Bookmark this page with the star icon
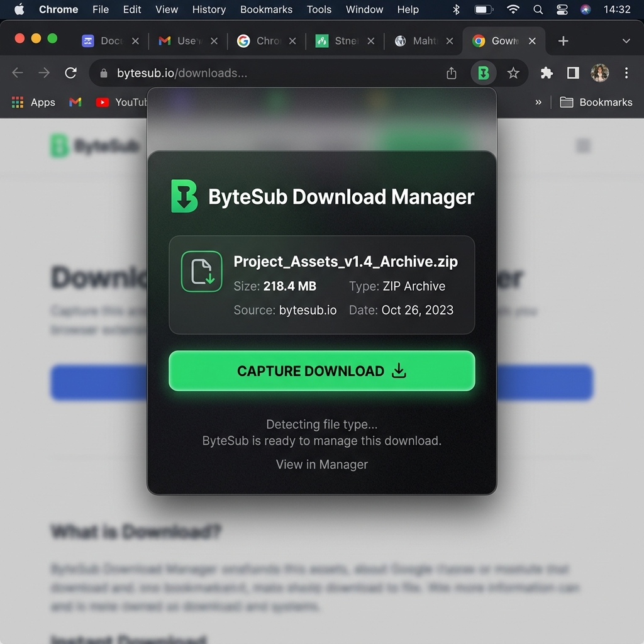The image size is (644, 644). [x=513, y=73]
